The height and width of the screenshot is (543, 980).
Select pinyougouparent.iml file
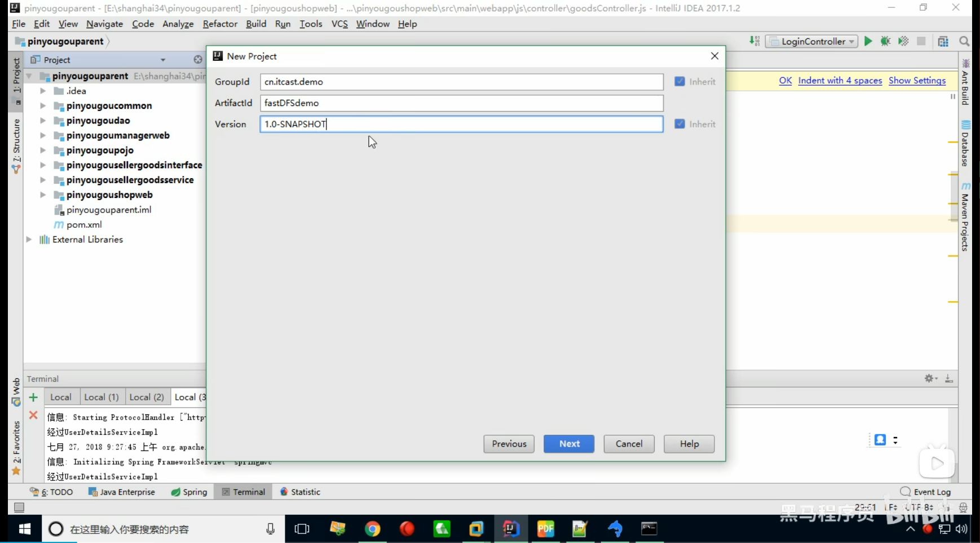(109, 210)
